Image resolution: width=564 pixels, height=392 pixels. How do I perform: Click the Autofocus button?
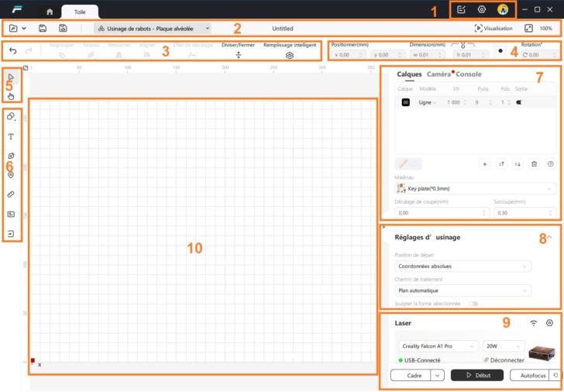coord(529,375)
